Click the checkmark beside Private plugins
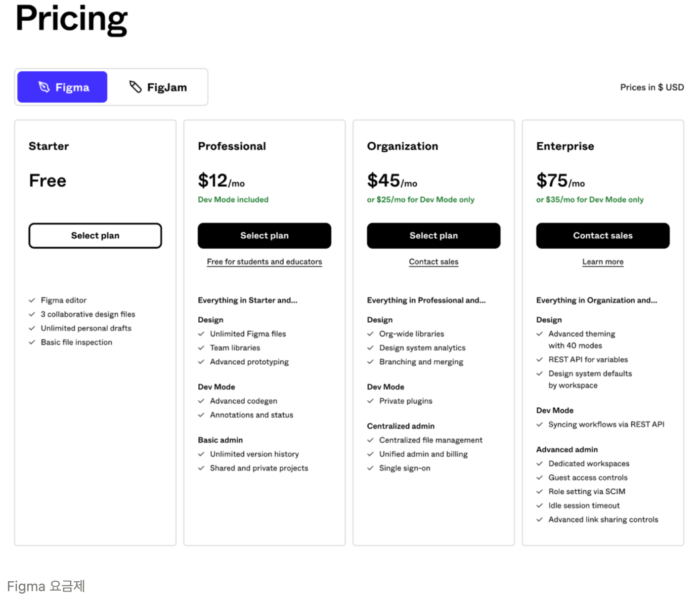Screen dimensions: 700x600 [x=370, y=401]
